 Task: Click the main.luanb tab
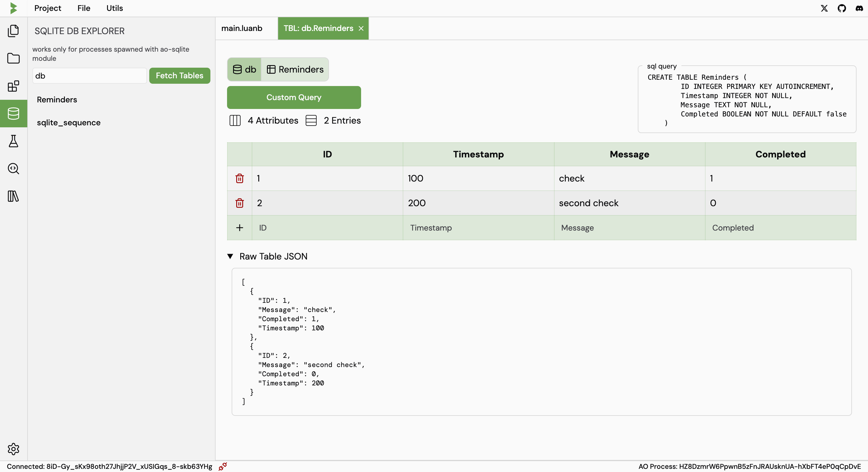[241, 28]
